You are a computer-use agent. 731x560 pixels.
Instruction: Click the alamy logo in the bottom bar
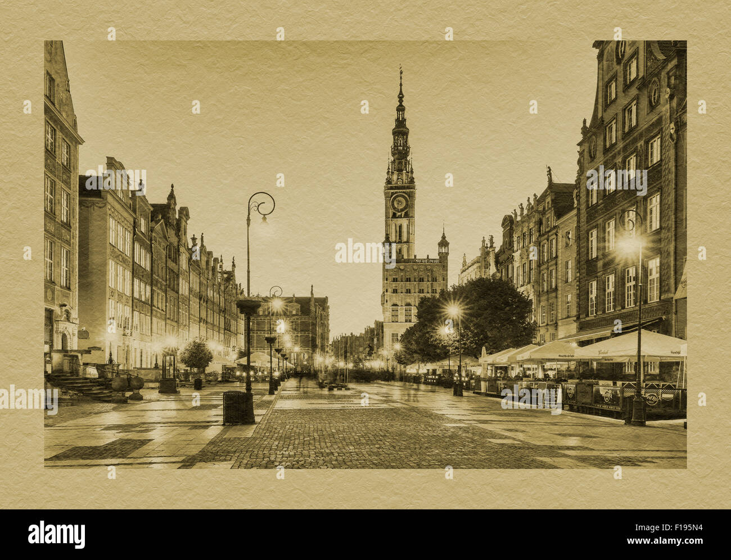pos(56,534)
